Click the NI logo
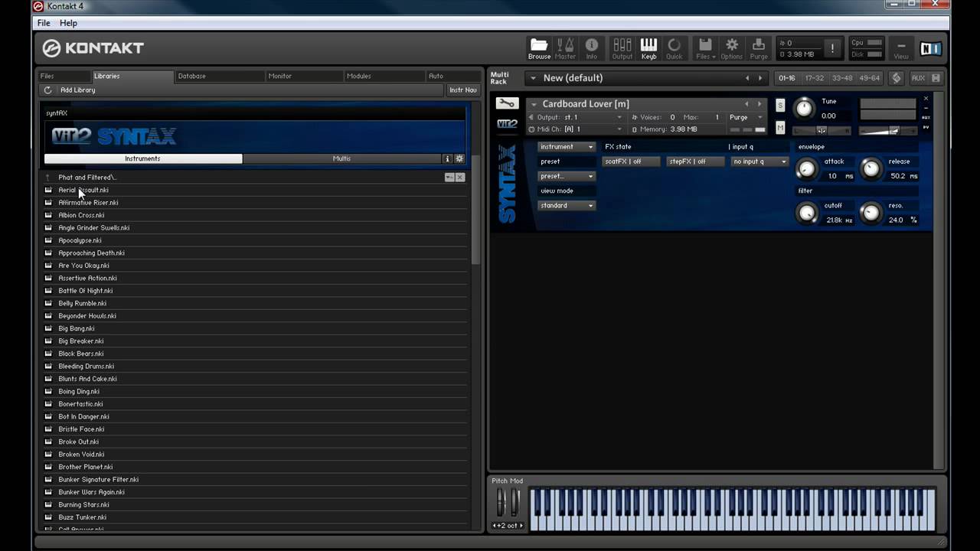Image resolution: width=980 pixels, height=551 pixels. click(x=930, y=48)
